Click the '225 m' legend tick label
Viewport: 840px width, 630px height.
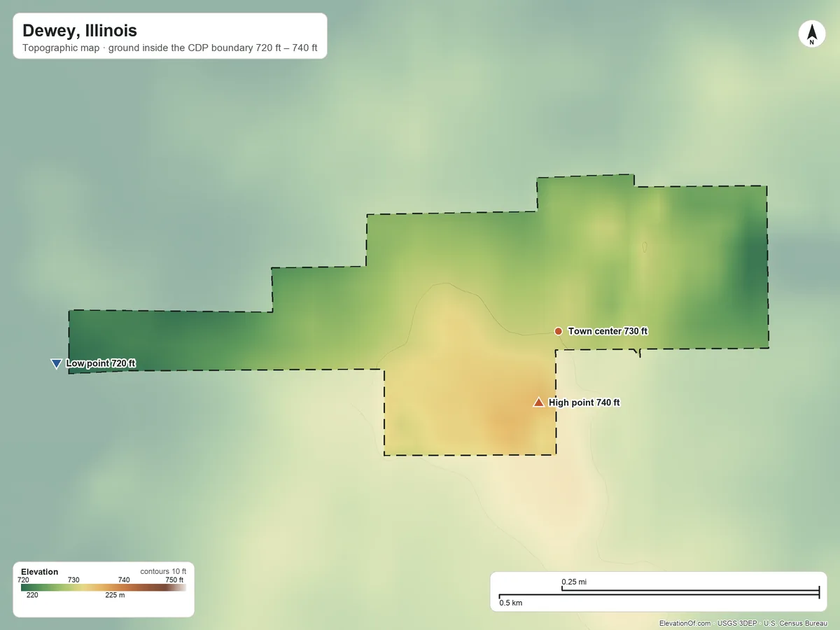(115, 596)
